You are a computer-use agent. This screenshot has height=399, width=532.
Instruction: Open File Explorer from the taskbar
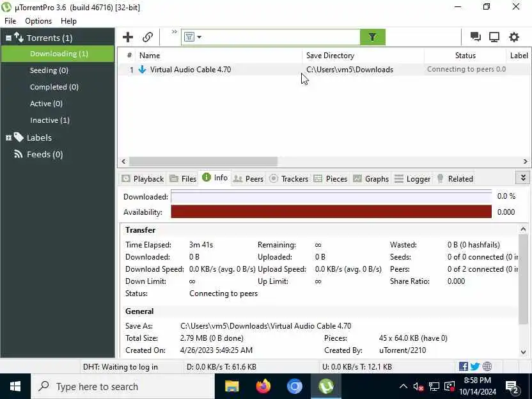click(x=231, y=386)
